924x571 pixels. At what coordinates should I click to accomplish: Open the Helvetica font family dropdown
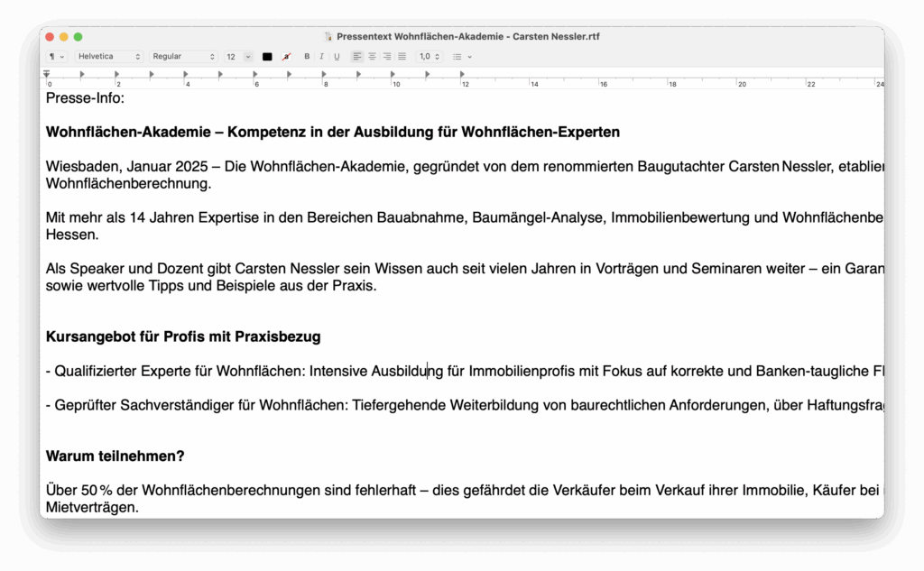(x=108, y=56)
